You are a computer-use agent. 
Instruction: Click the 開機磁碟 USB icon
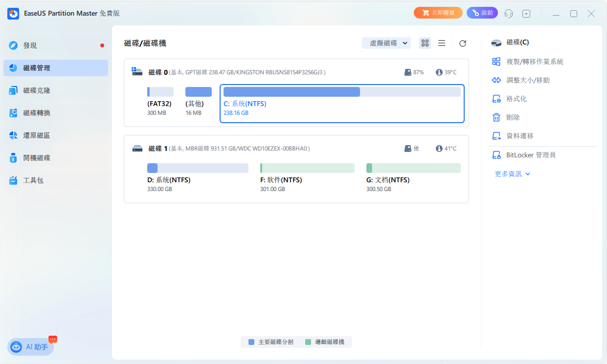[x=14, y=158]
